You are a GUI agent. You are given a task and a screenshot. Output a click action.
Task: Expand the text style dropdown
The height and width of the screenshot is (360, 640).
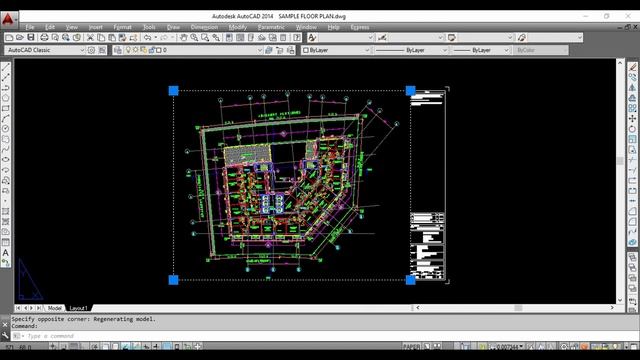371,38
